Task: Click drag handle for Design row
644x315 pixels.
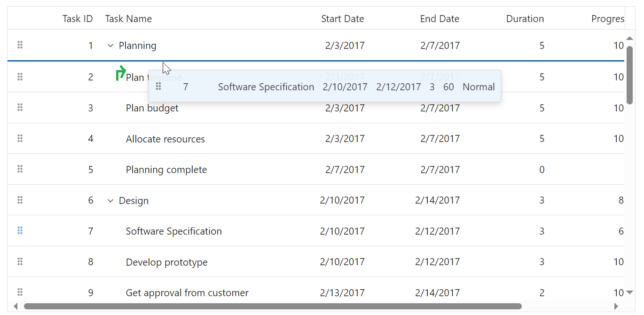Action: (20, 200)
